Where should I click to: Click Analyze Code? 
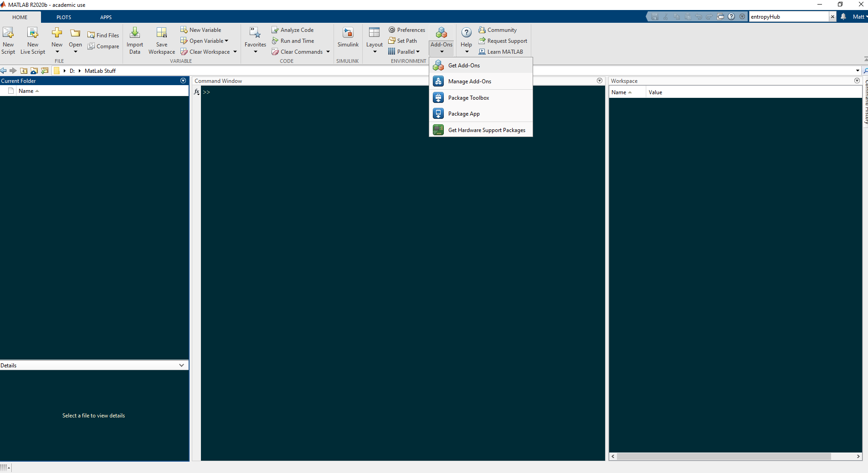[293, 30]
